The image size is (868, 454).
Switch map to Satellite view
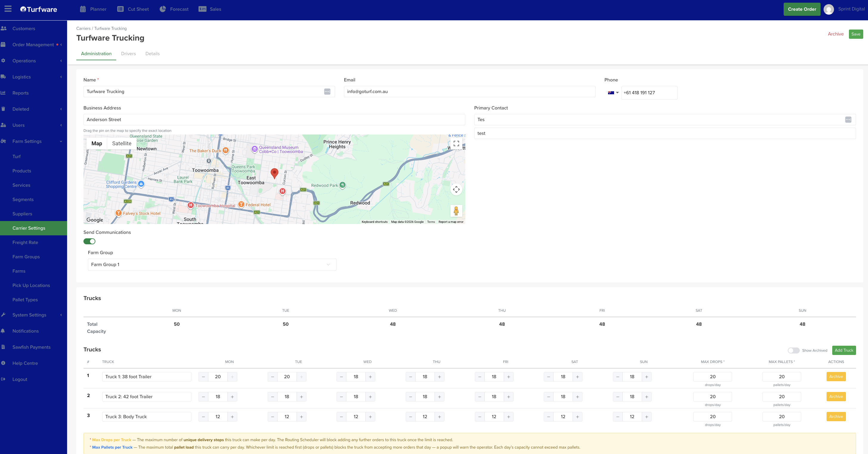click(x=122, y=144)
